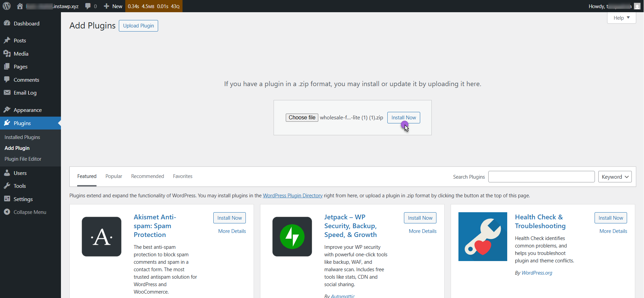View More Details for Akismet

coord(232,231)
